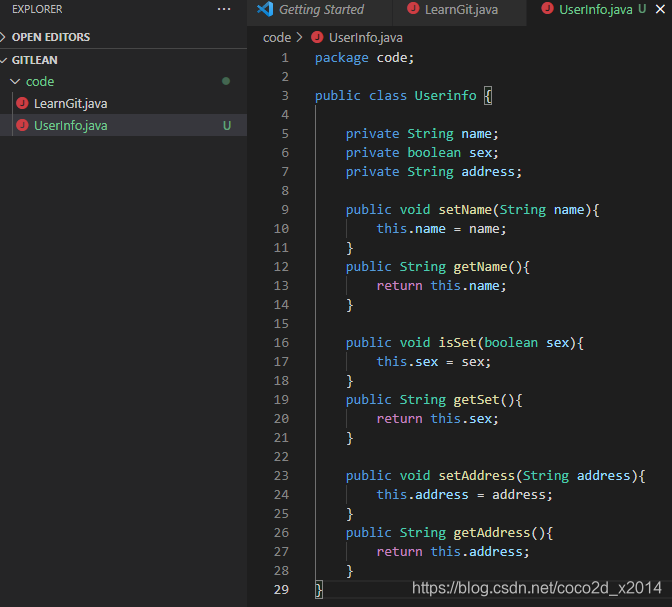Click the breadcrumb separator chevron after code
This screenshot has width=672, height=607.
[x=300, y=37]
